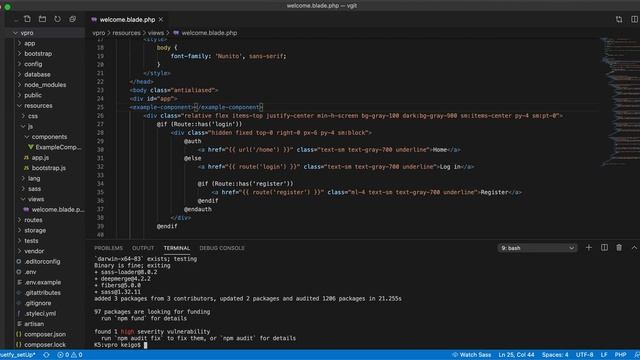Image resolution: width=640 pixels, height=360 pixels.
Task: Open the ExampleComponent Vue file
Action: tap(55, 147)
